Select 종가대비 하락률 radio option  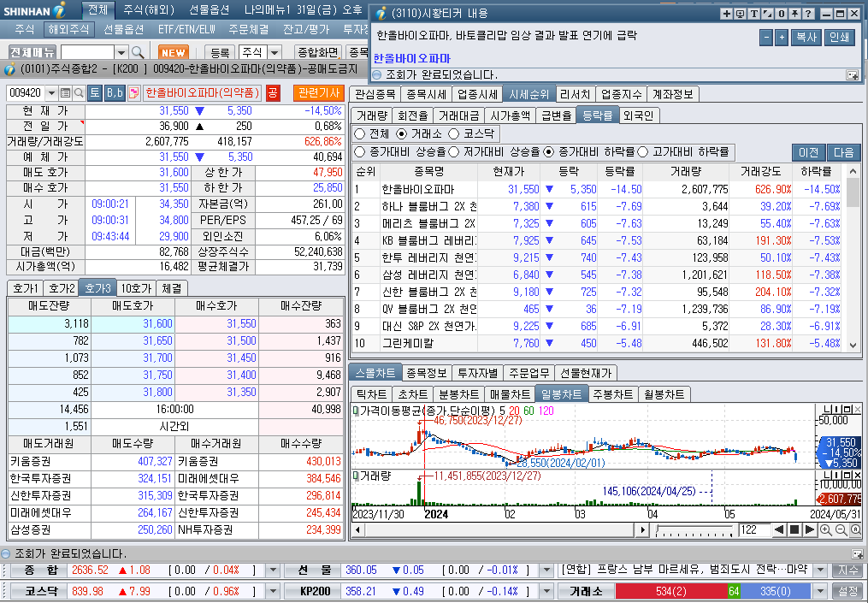pyautogui.click(x=548, y=151)
